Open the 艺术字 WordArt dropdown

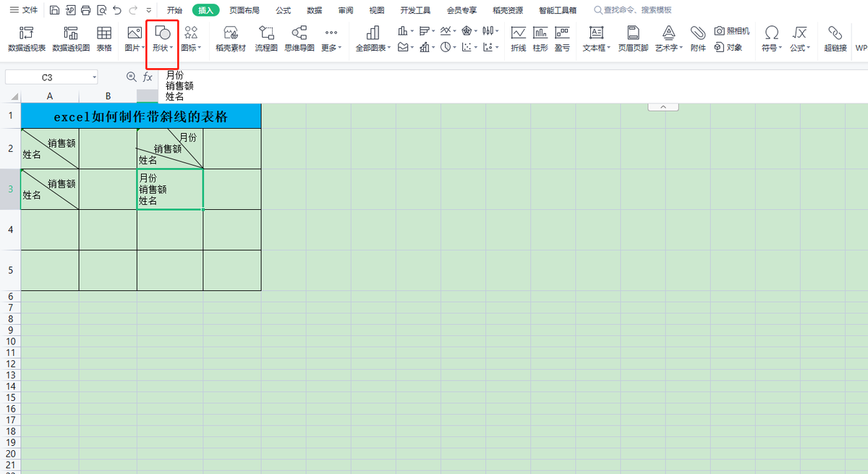(669, 39)
